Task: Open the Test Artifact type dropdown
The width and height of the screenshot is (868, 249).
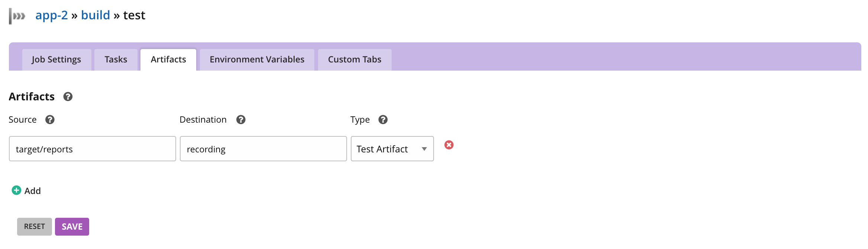Action: (392, 149)
